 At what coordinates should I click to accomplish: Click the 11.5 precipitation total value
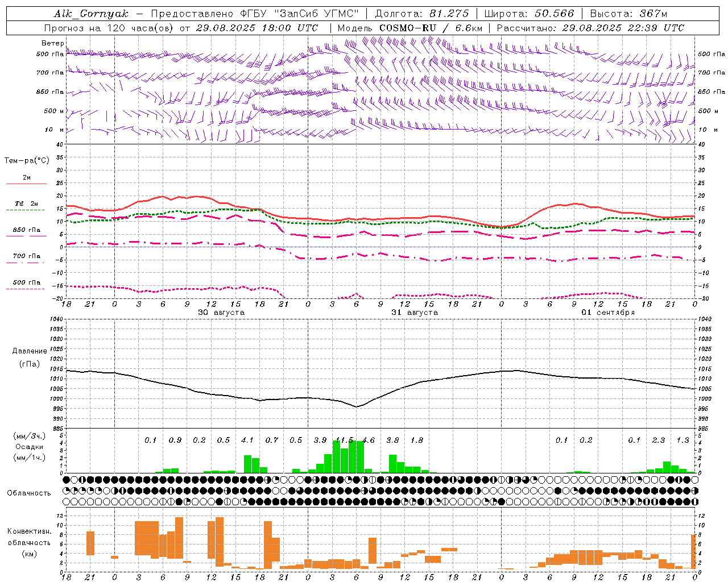tap(344, 440)
